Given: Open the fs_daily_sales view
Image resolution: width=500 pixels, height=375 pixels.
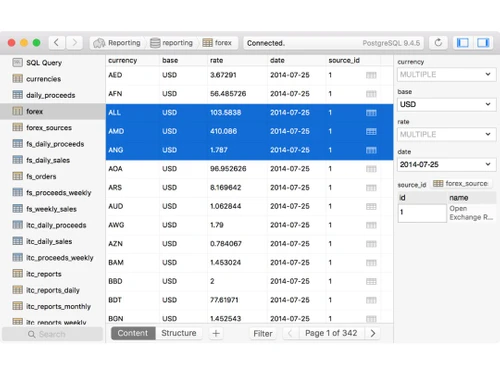Looking at the screenshot, I should click(53, 160).
